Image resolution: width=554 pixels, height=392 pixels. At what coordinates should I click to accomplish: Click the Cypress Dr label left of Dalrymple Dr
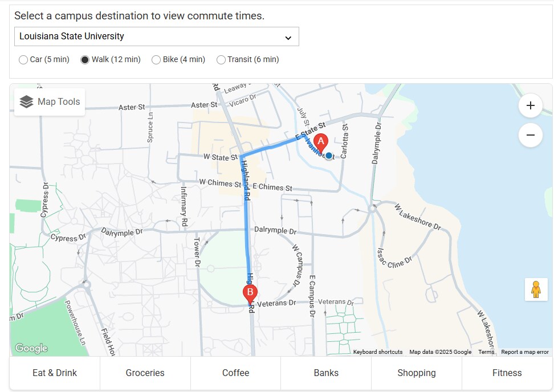68,238
